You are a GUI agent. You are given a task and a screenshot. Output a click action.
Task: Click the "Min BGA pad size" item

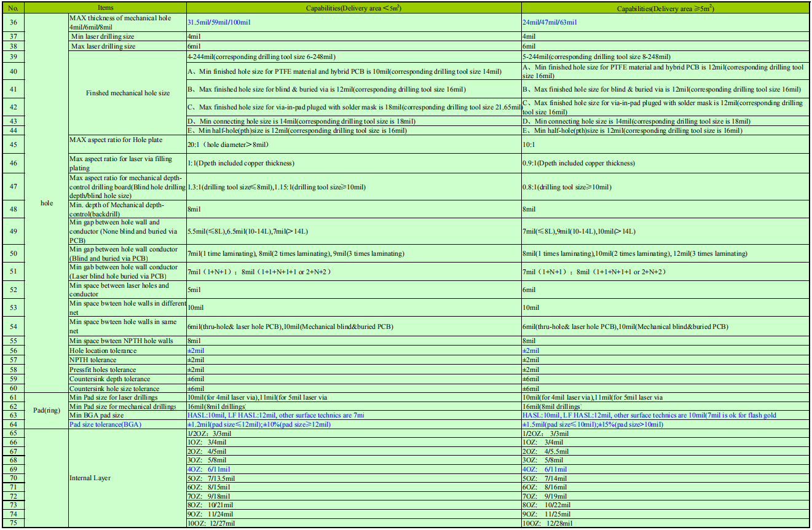[x=127, y=416]
